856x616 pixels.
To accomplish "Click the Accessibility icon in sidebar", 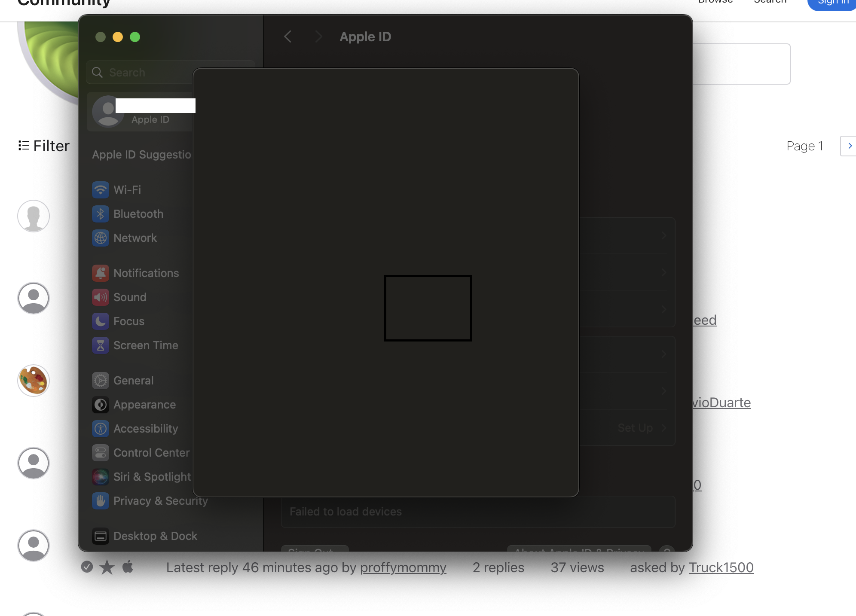I will tap(100, 428).
